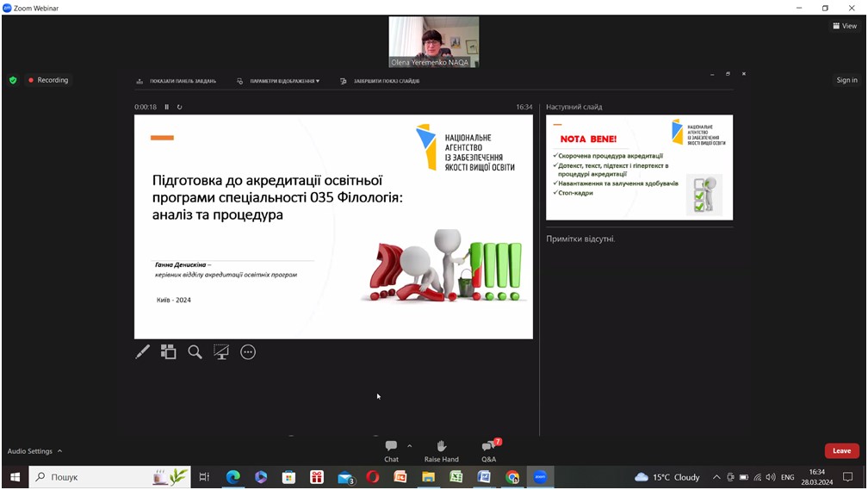This screenshot has width=868, height=490.
Task: Expand the chat options caret
Action: (409, 446)
